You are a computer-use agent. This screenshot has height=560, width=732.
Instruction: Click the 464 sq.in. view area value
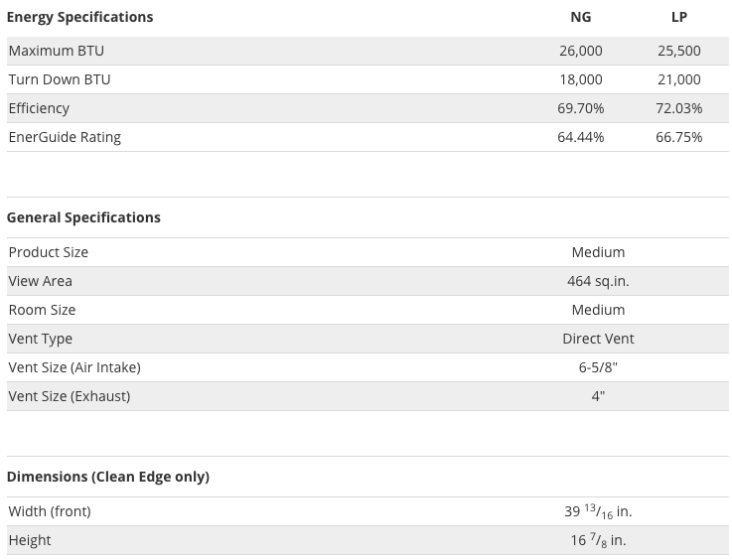598,281
